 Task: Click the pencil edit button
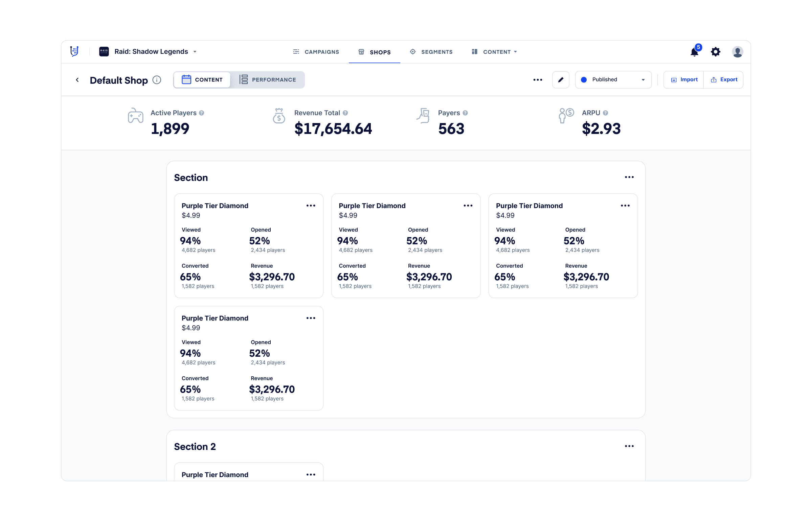point(561,80)
